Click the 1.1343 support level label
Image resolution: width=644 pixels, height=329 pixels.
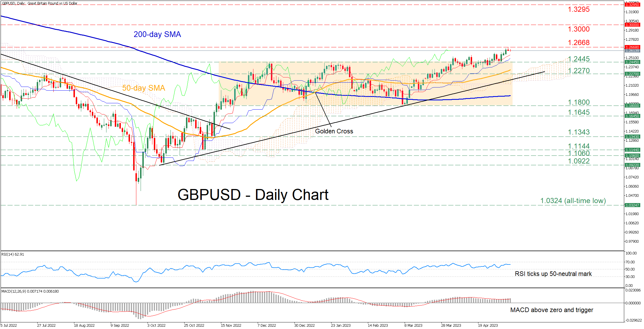coord(579,132)
